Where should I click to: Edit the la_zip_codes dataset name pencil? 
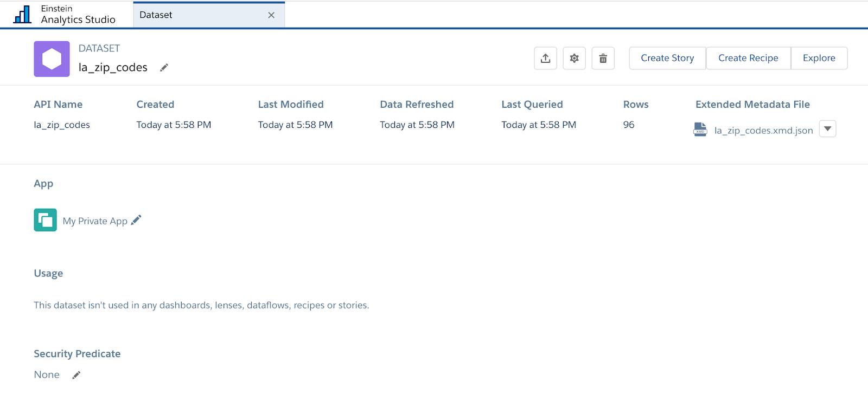pos(164,68)
